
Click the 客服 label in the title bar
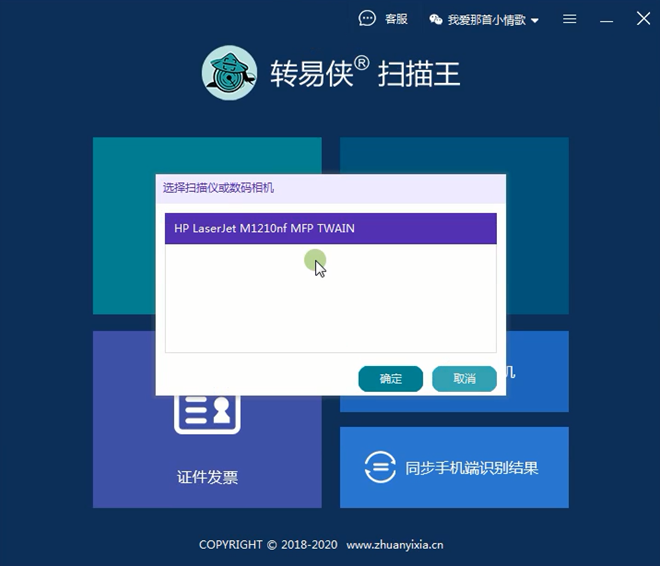coord(396,19)
